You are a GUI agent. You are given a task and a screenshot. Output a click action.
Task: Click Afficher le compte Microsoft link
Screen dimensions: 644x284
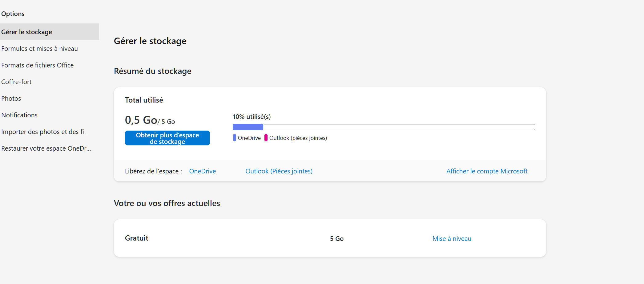(487, 171)
